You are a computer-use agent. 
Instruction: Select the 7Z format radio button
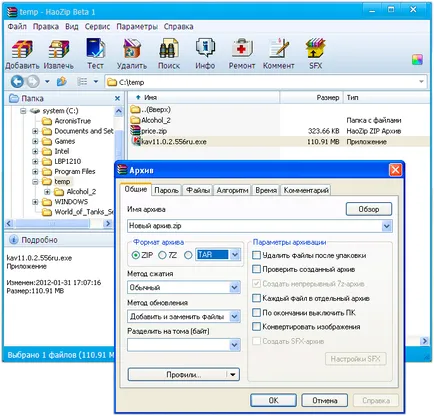162,255
